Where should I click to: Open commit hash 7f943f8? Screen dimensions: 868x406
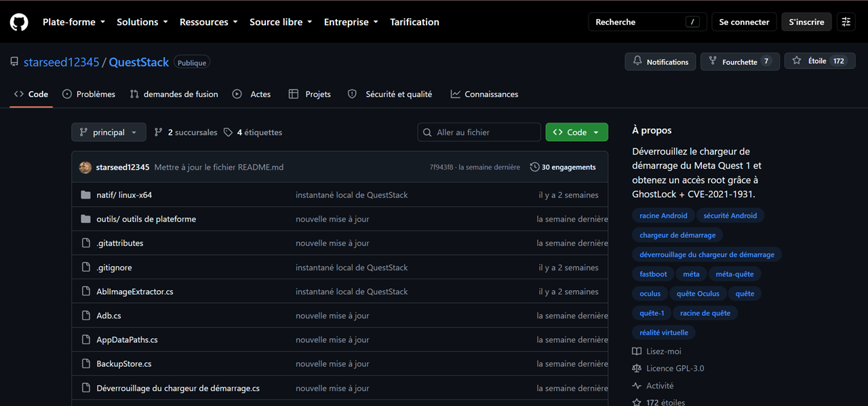(441, 167)
